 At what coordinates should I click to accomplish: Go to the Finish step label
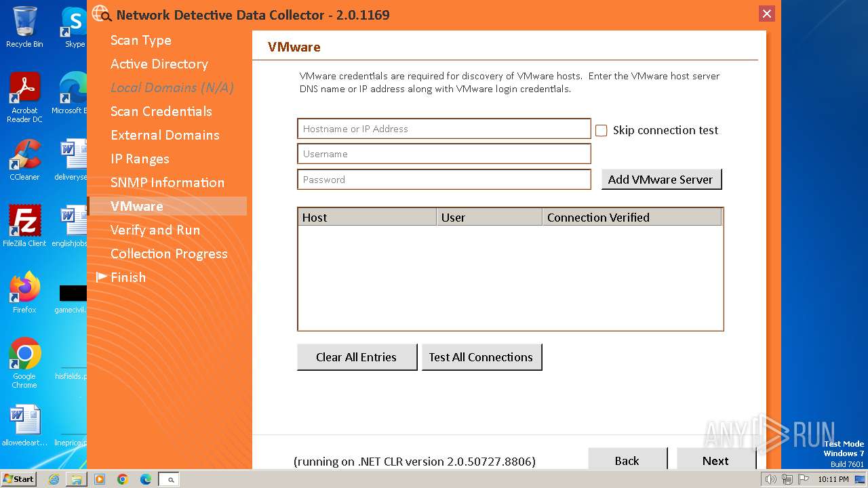click(x=128, y=277)
